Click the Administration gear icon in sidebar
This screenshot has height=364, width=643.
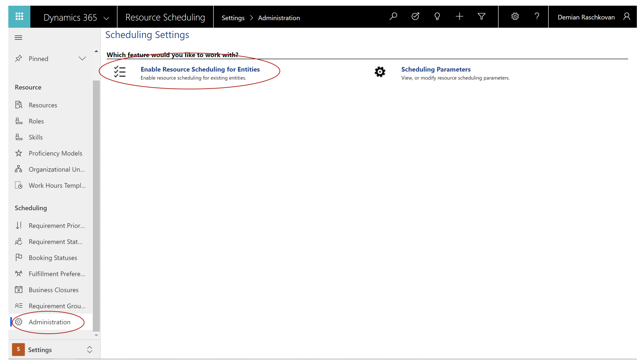(x=19, y=322)
